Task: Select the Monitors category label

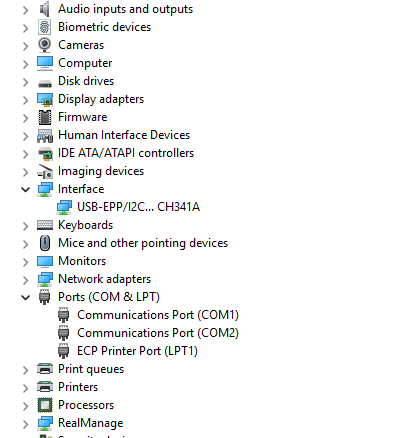Action: 82,261
